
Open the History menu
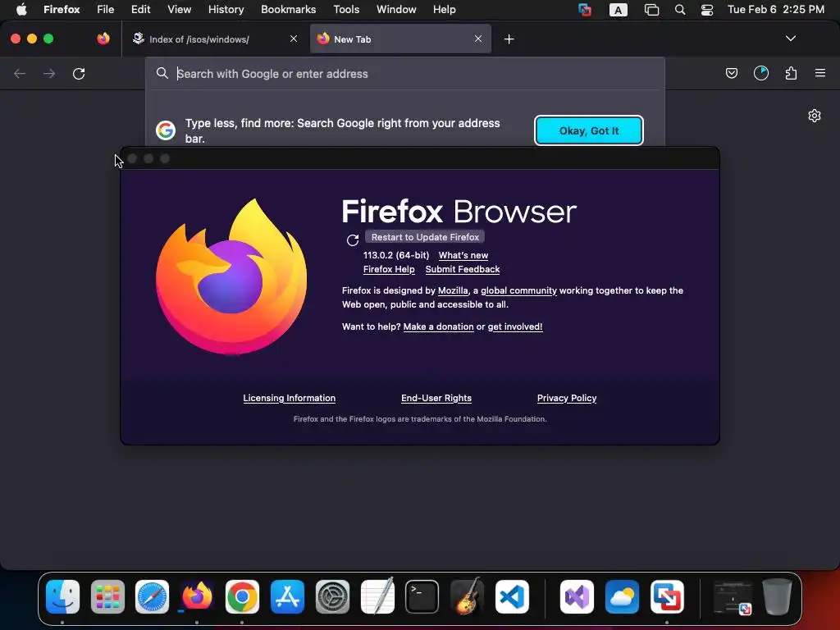click(x=226, y=10)
